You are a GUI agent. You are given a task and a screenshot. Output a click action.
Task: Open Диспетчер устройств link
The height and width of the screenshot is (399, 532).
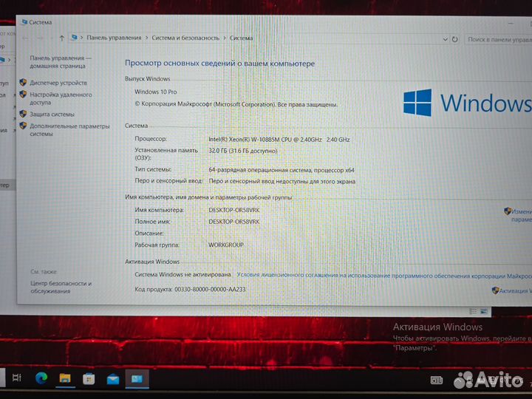[58, 83]
